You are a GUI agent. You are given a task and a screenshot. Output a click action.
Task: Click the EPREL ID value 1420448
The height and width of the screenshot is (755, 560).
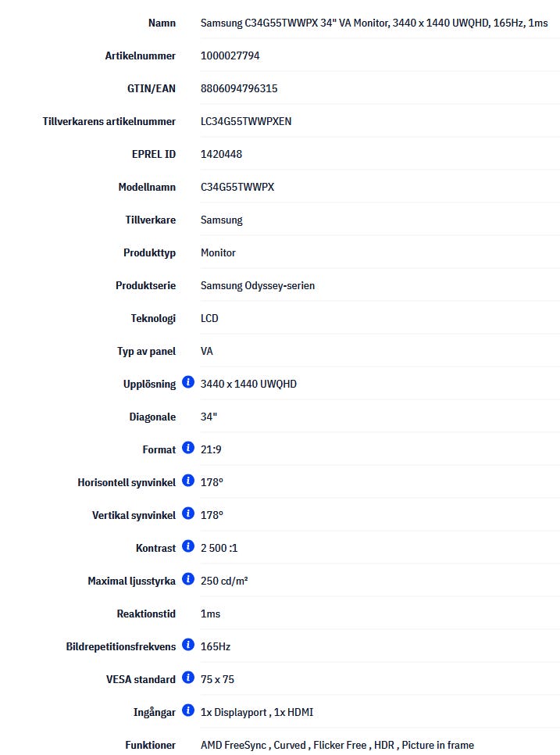click(x=221, y=154)
